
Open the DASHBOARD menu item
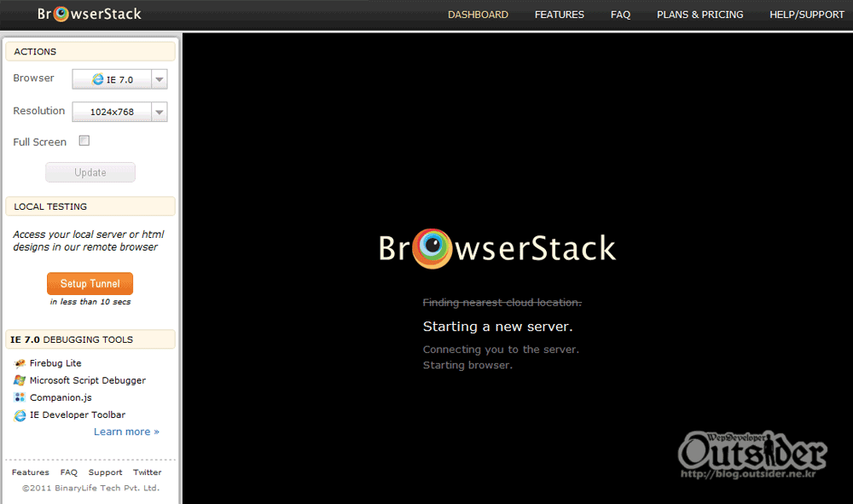tap(479, 14)
